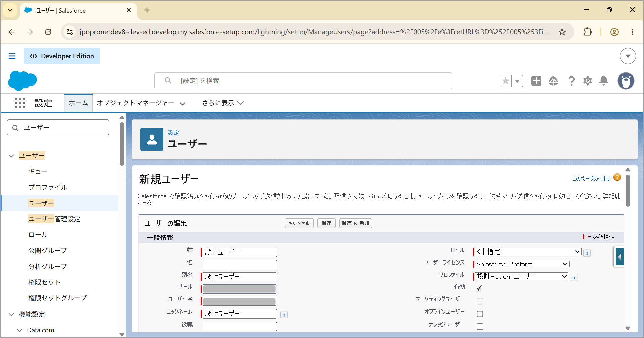Go back in browser history

click(x=12, y=32)
